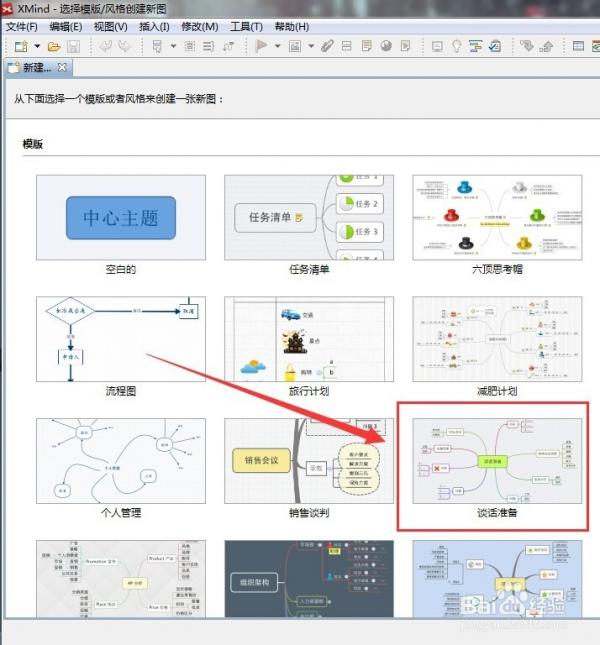The image size is (600, 645).
Task: Expand the Insert Topic dropdown arrow
Action: pyautogui.click(x=174, y=46)
